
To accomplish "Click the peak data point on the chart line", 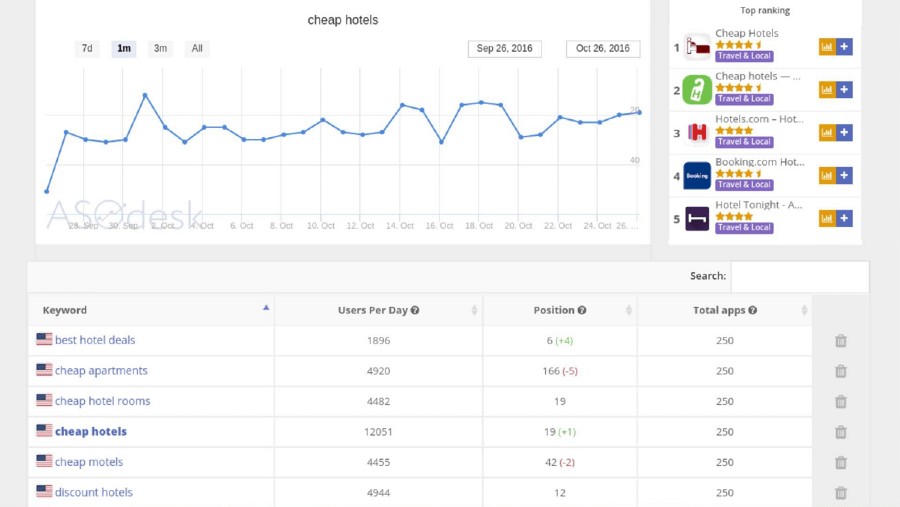I will [145, 95].
